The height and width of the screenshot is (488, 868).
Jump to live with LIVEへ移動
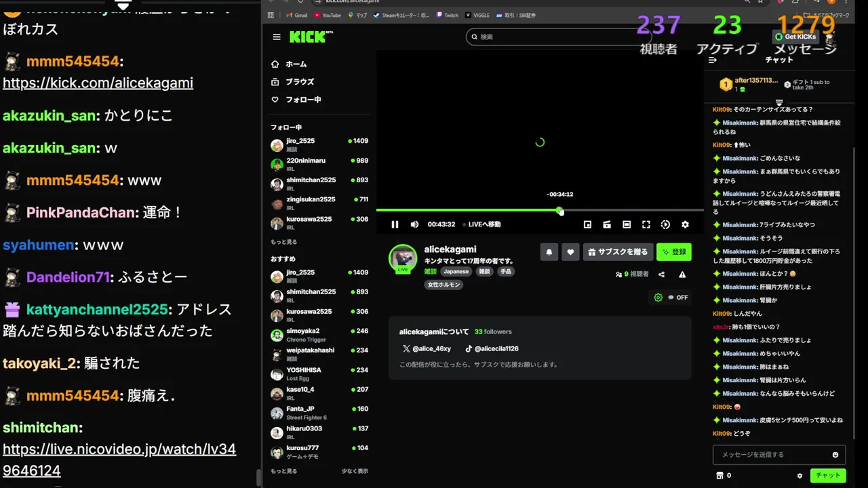[481, 224]
